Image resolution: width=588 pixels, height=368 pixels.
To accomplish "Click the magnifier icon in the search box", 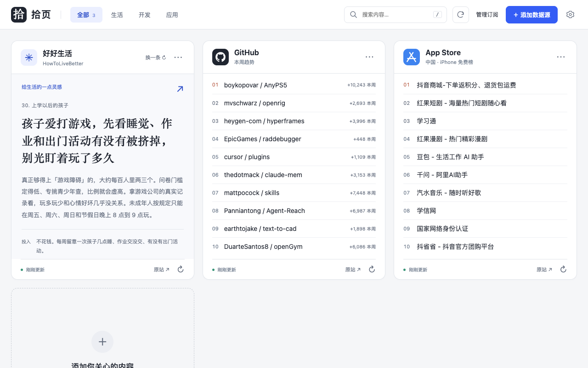I will tap(354, 15).
